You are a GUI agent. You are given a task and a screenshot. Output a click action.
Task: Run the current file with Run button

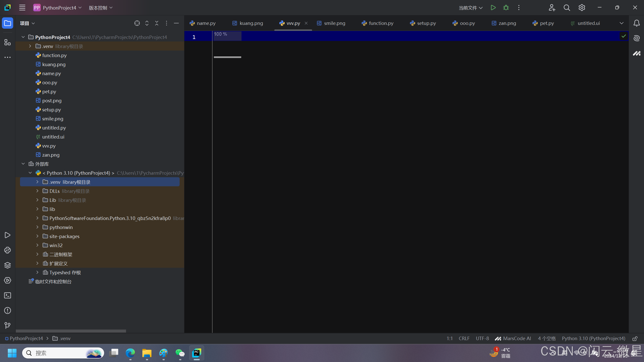pyautogui.click(x=493, y=8)
